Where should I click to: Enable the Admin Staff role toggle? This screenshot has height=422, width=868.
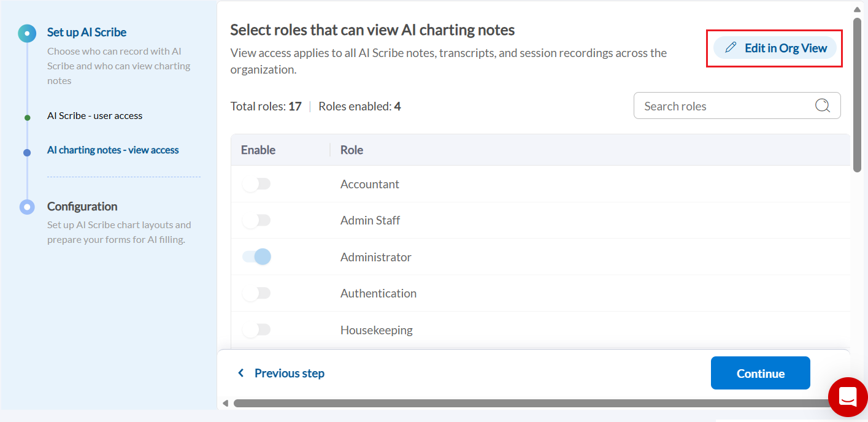tap(256, 220)
